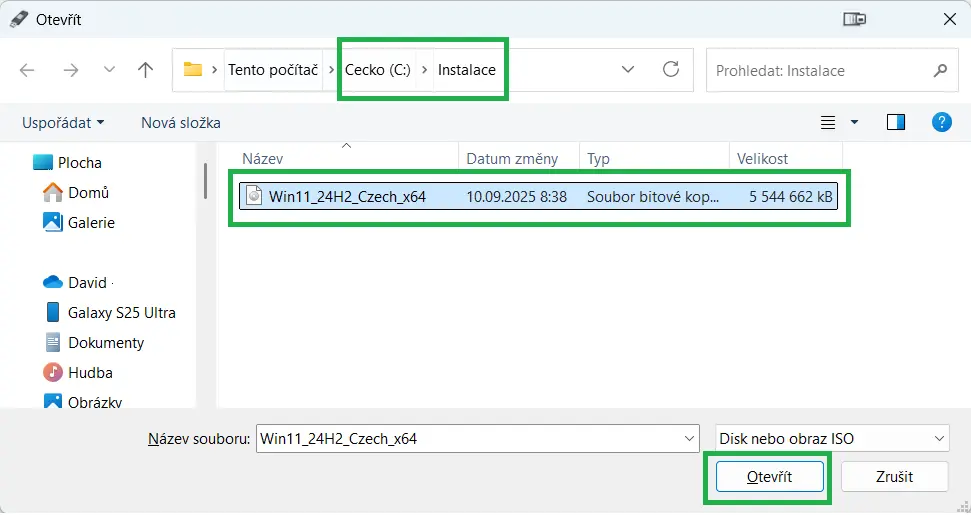Viewport: 971px width, 515px height.
Task: Expand the view options arrow
Action: (855, 123)
